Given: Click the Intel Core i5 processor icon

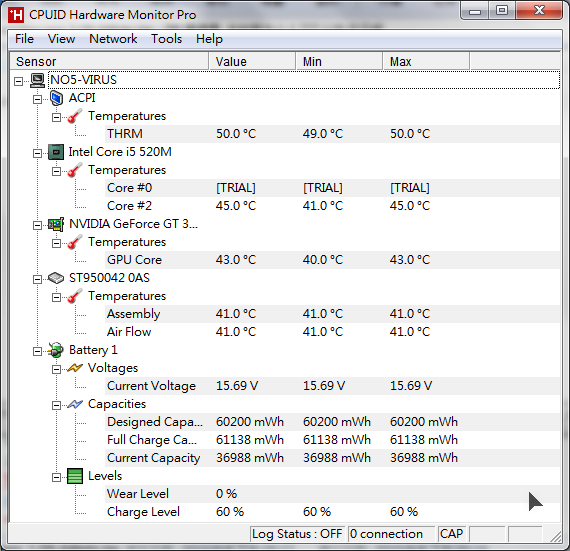Looking at the screenshot, I should click(x=56, y=152).
